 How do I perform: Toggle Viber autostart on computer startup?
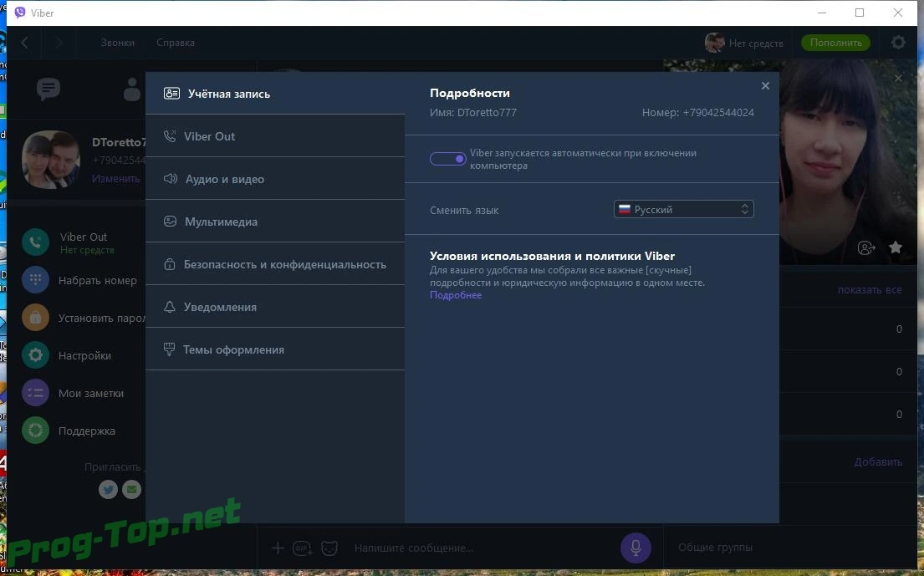(448, 159)
